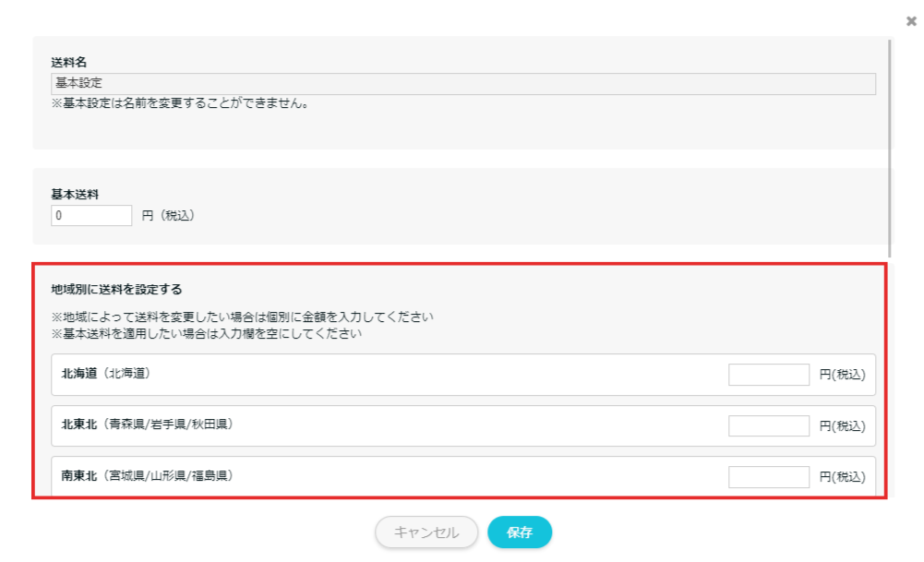This screenshot has width=924, height=562.
Task: Click 円(税込) text in the 北海道 row
Action: pyautogui.click(x=842, y=375)
